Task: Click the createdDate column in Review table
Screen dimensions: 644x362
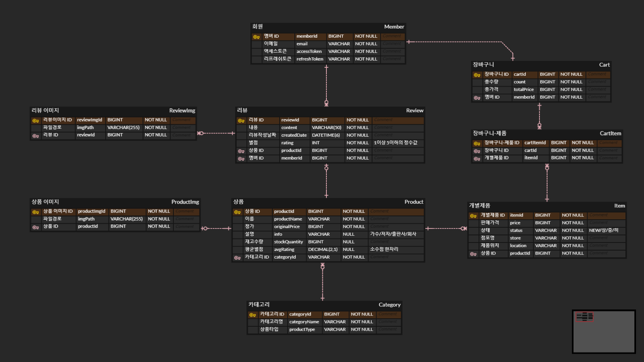Action: tap(294, 135)
